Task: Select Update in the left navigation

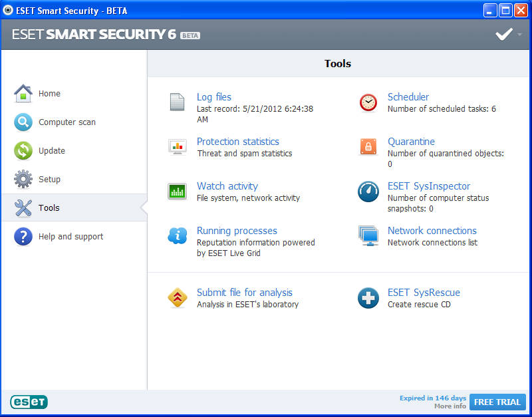Action: click(51, 151)
